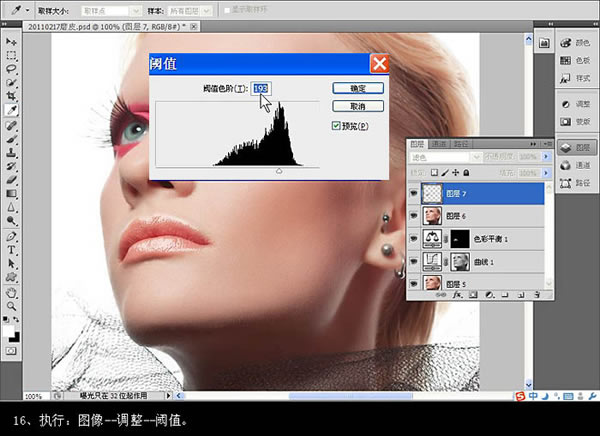Select the Rectangular Marquee tool

click(11, 55)
